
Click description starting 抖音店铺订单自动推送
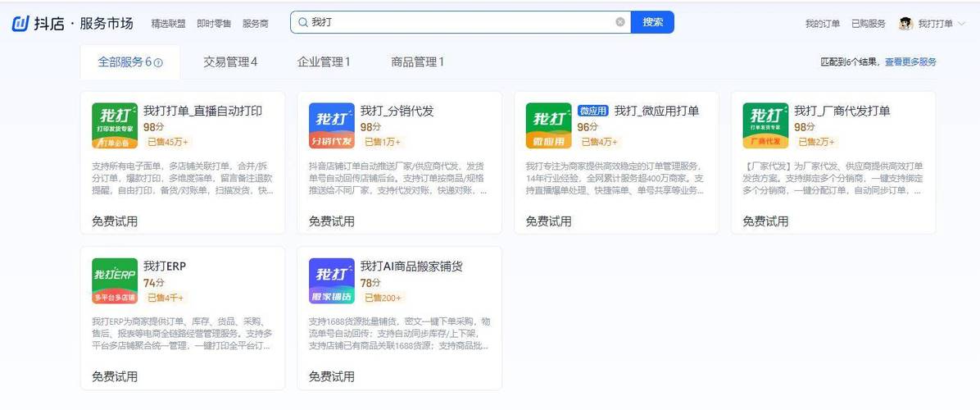(399, 178)
